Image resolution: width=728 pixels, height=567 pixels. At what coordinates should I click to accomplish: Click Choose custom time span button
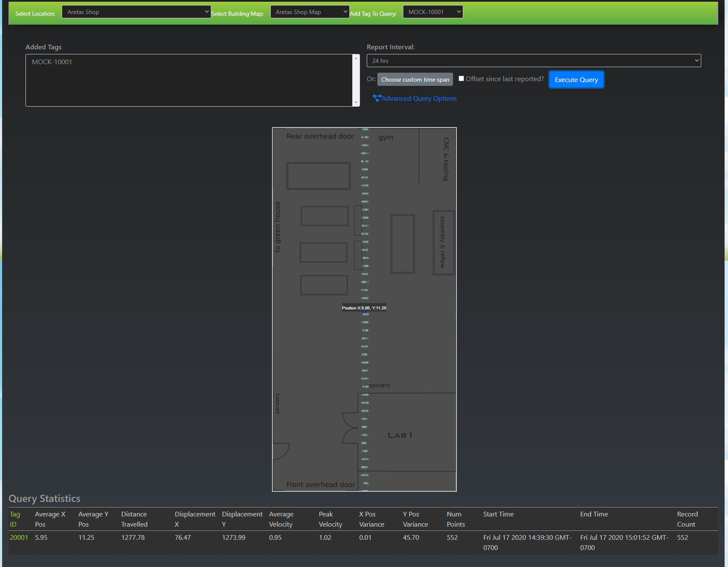pos(415,79)
